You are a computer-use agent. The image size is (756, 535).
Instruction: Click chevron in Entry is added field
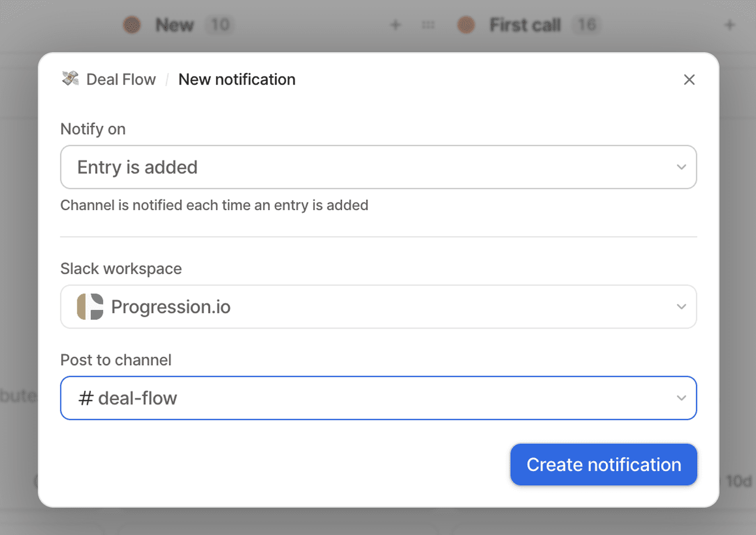pos(681,167)
